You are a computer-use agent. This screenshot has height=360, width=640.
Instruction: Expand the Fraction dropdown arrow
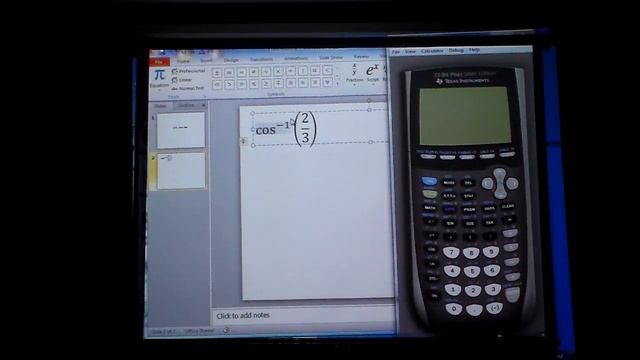(354, 85)
